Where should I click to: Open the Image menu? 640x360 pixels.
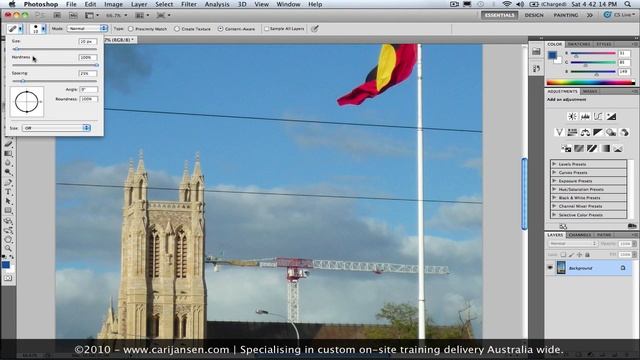113,4
